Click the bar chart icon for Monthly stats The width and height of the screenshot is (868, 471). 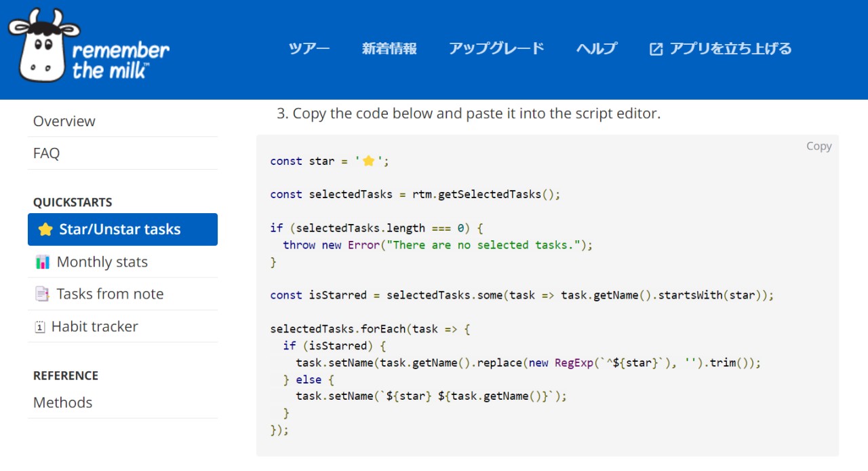(x=42, y=262)
